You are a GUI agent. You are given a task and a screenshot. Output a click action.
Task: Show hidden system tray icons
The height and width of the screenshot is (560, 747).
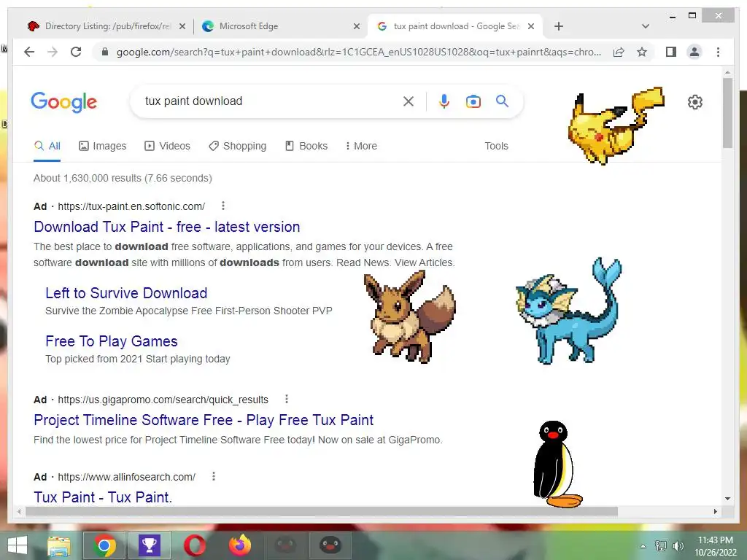pos(643,546)
